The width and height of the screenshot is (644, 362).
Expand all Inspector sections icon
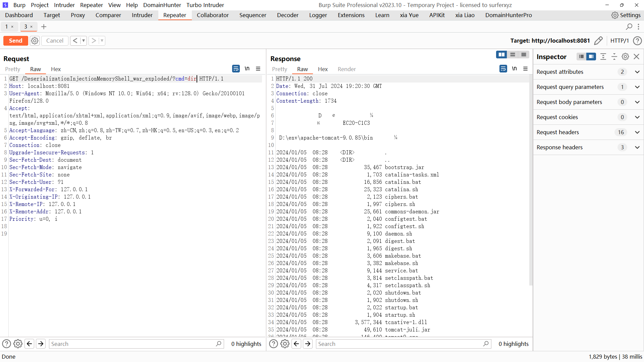click(603, 57)
